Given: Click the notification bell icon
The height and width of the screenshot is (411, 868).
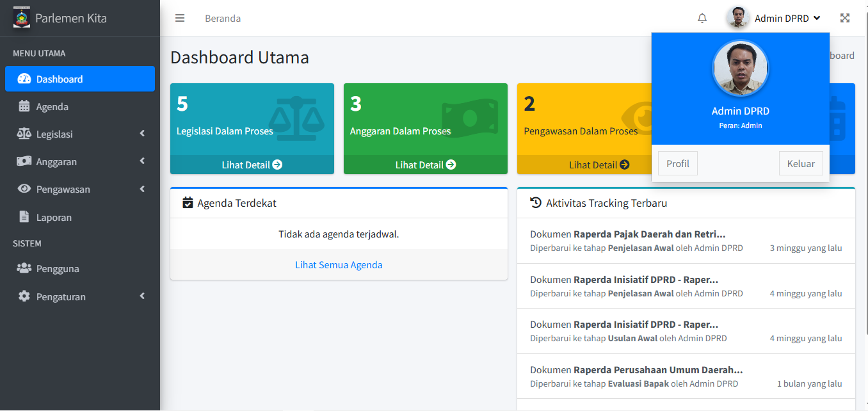Looking at the screenshot, I should tap(702, 18).
